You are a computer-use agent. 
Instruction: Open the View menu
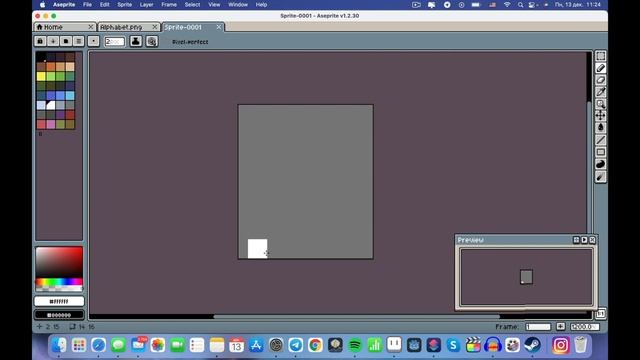click(x=214, y=4)
